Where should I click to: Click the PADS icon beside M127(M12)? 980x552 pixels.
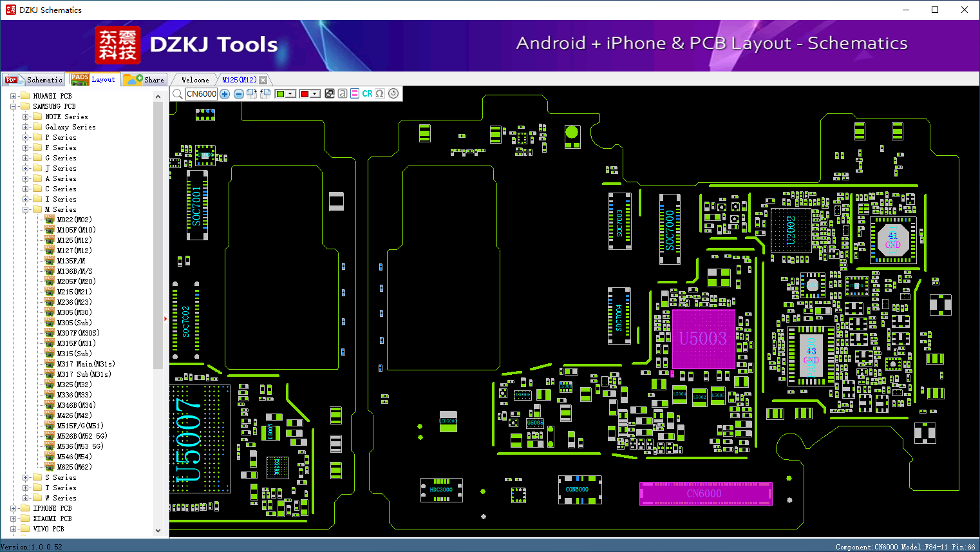click(50, 251)
